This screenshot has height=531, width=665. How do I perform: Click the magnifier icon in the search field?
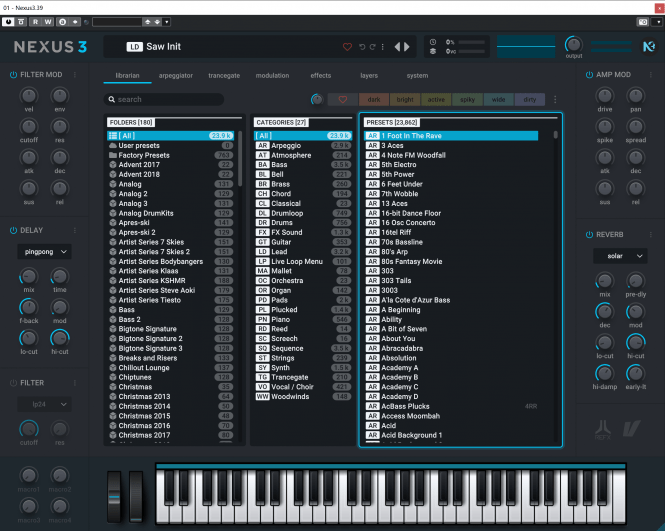click(x=112, y=99)
